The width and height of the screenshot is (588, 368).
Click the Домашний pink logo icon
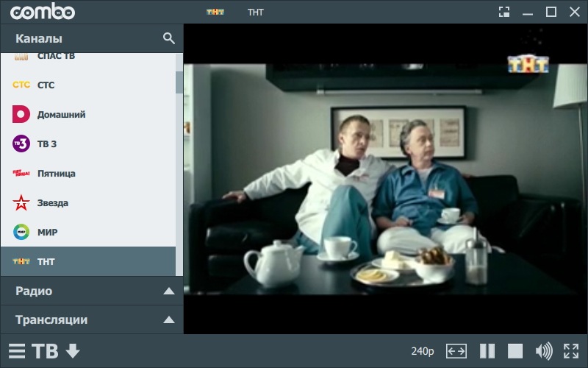(x=21, y=115)
